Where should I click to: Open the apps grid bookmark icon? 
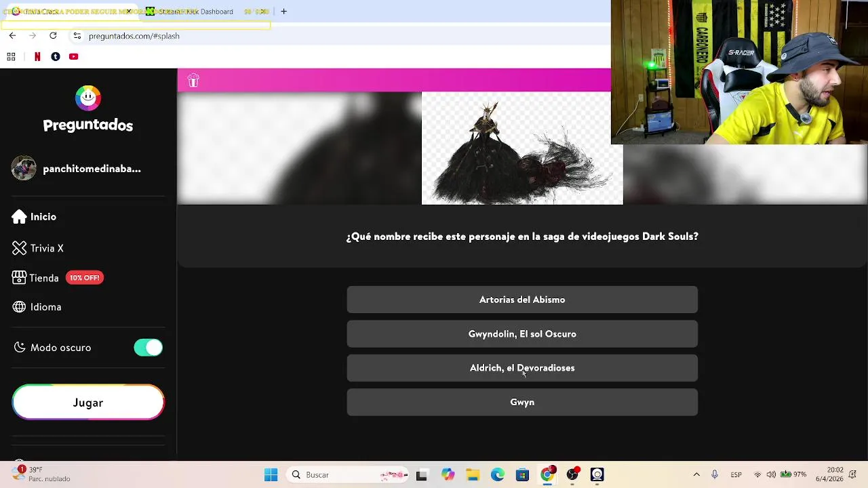pos(11,57)
